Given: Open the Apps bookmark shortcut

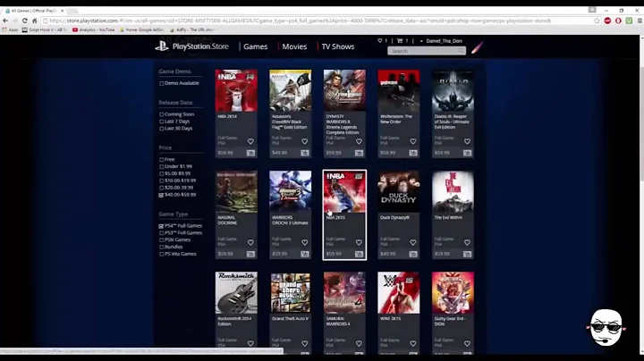Looking at the screenshot, I should pyautogui.click(x=10, y=29).
